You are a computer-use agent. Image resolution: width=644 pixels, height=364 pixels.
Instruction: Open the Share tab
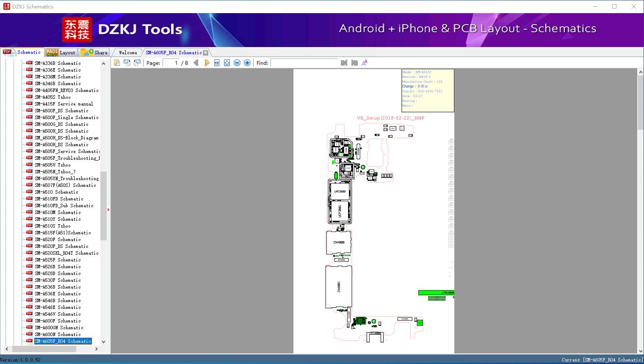(x=94, y=53)
